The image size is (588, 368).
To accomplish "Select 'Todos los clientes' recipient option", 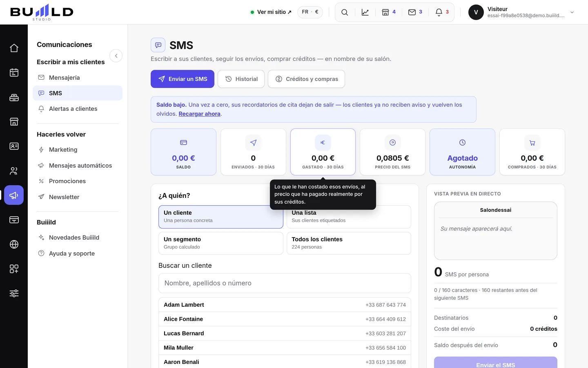I will pos(349,243).
